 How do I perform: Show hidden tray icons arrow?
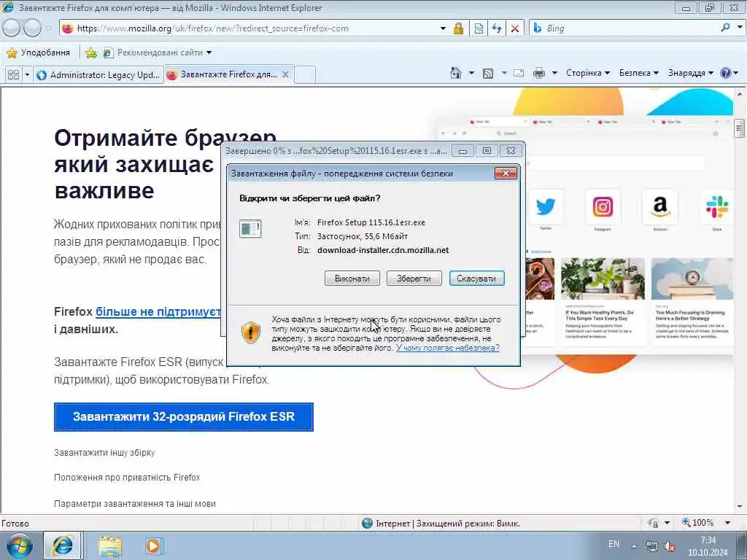(x=634, y=546)
